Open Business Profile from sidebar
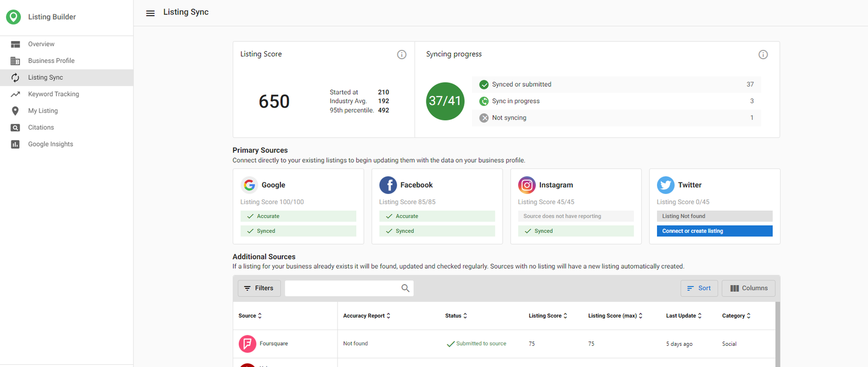This screenshot has height=367, width=868. tap(51, 61)
